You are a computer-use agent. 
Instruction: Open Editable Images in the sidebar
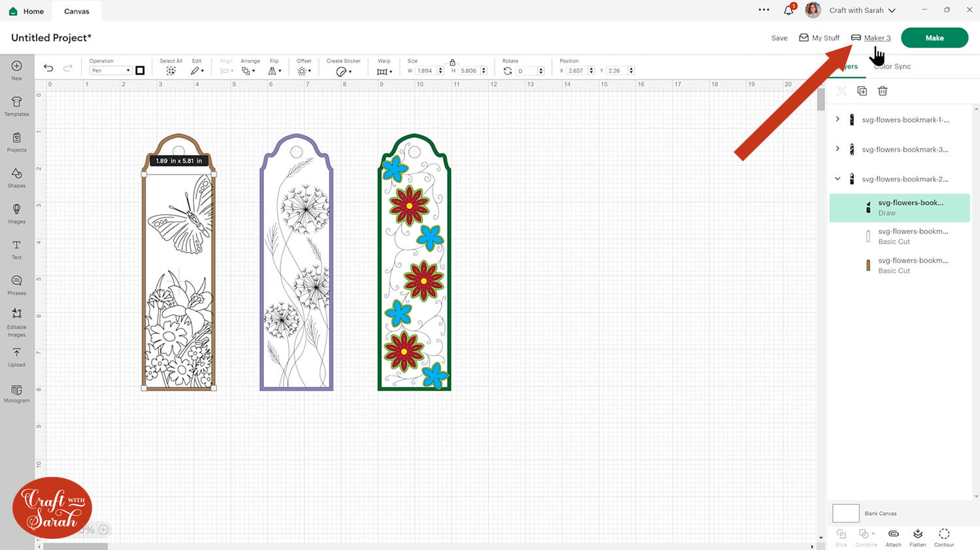click(16, 322)
